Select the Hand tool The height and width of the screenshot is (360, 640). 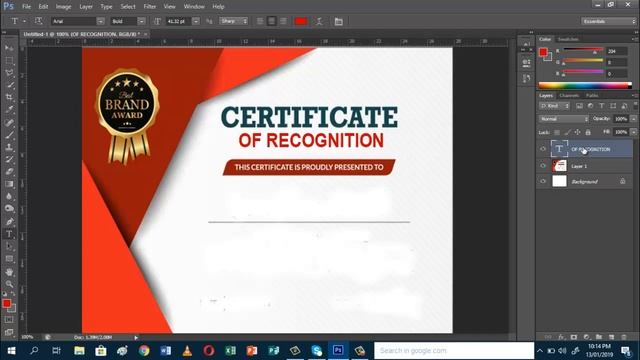pyautogui.click(x=9, y=272)
